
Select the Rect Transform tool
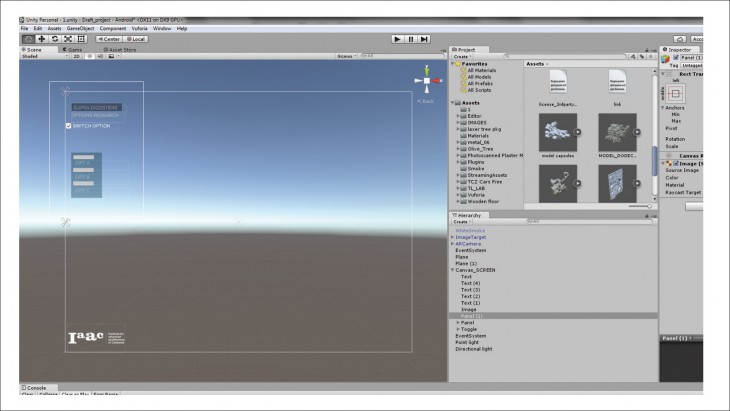tap(82, 38)
